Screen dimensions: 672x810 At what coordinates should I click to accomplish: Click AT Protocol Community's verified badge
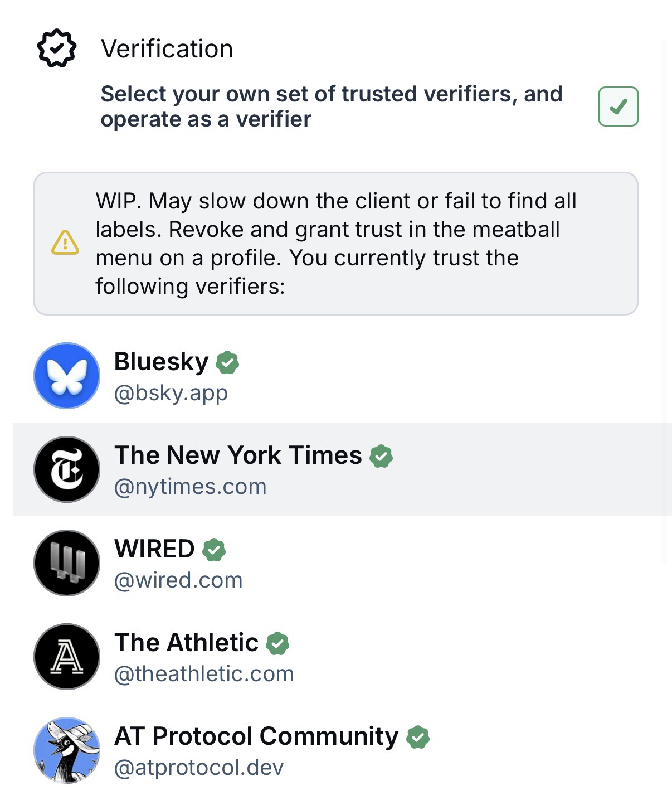tap(418, 737)
